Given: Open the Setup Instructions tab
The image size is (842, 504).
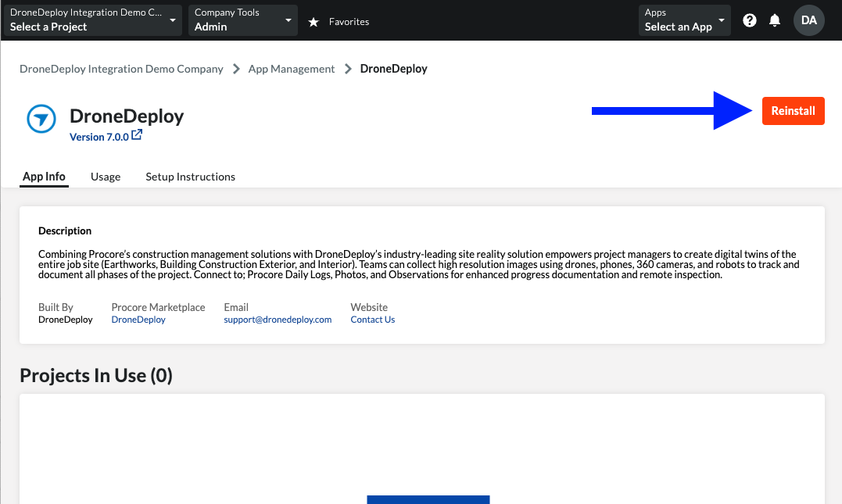Looking at the screenshot, I should tap(191, 177).
